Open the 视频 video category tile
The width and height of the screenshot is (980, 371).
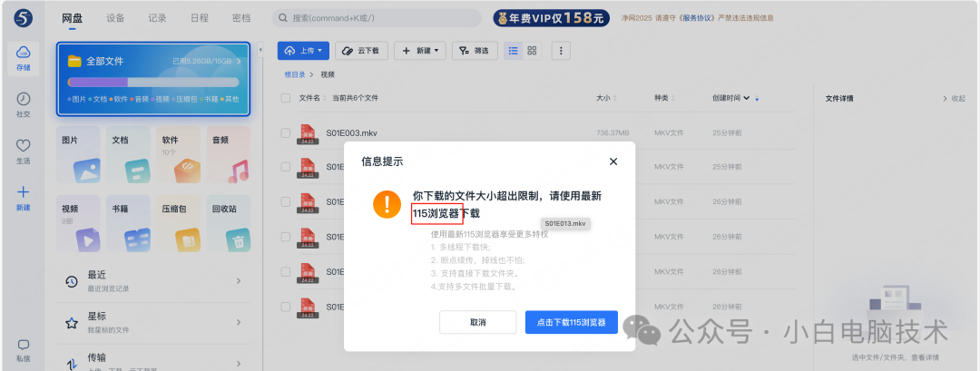(78, 224)
